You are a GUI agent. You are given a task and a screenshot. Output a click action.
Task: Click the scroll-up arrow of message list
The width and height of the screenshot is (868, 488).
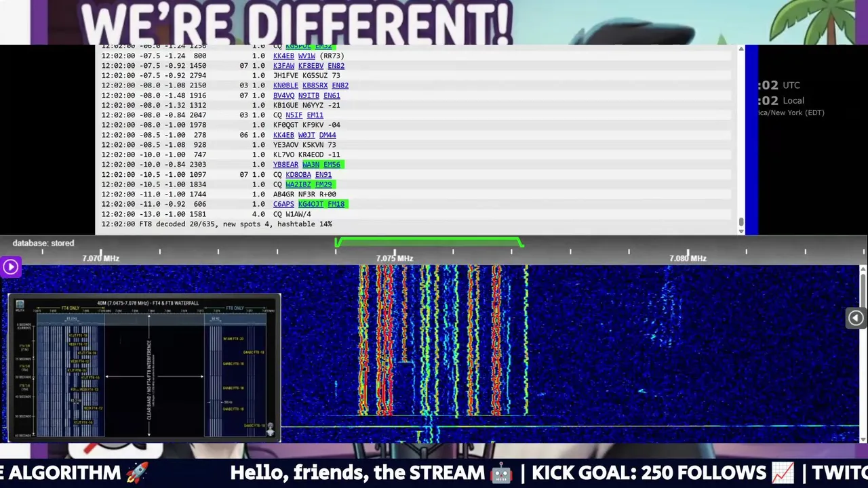pyautogui.click(x=741, y=48)
